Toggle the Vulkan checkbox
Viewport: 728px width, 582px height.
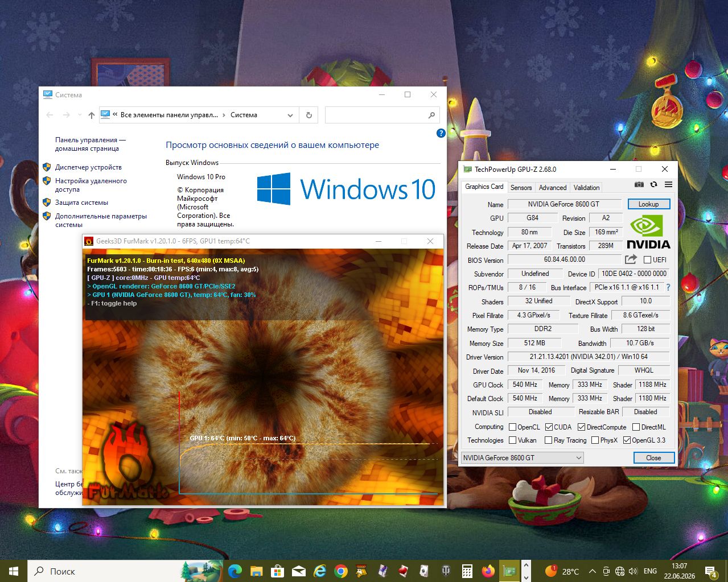point(512,440)
